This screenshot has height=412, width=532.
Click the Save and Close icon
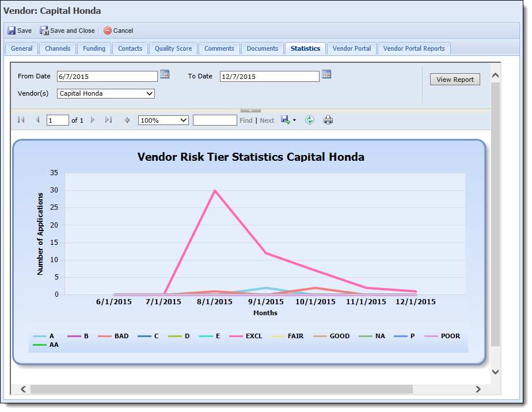pos(44,31)
